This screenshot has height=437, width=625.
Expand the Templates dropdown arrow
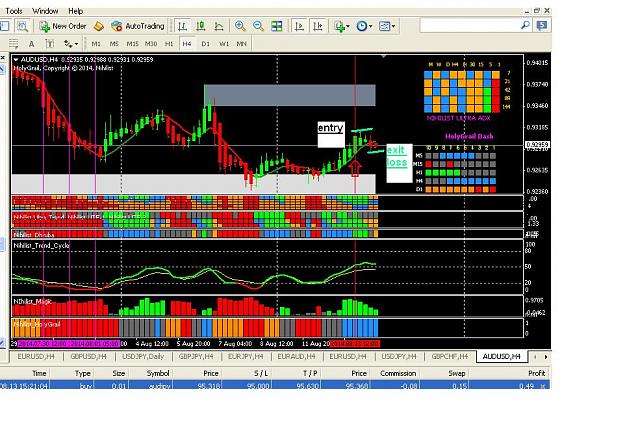point(393,27)
